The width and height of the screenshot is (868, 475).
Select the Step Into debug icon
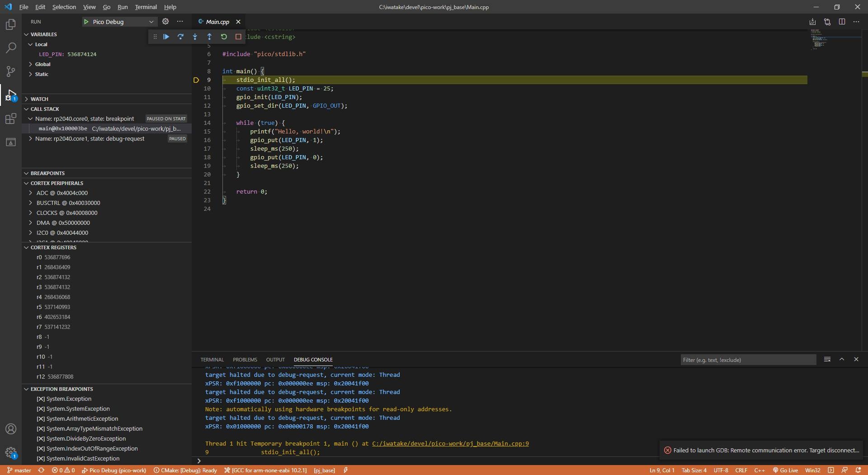pos(195,37)
